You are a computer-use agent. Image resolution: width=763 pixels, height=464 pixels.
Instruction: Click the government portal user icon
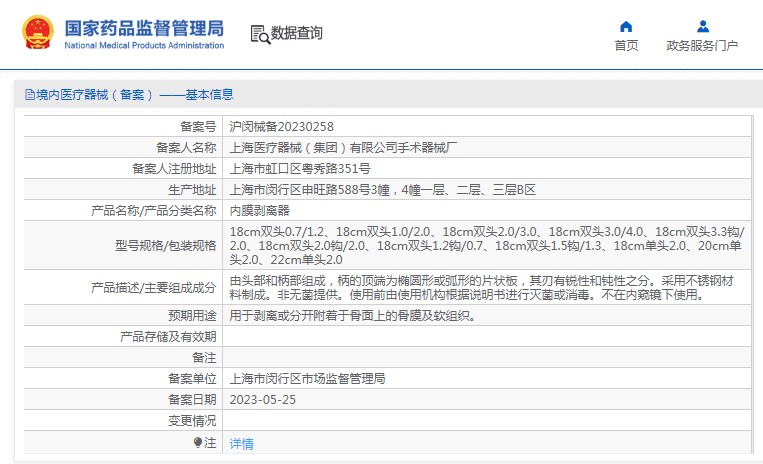coord(703,26)
